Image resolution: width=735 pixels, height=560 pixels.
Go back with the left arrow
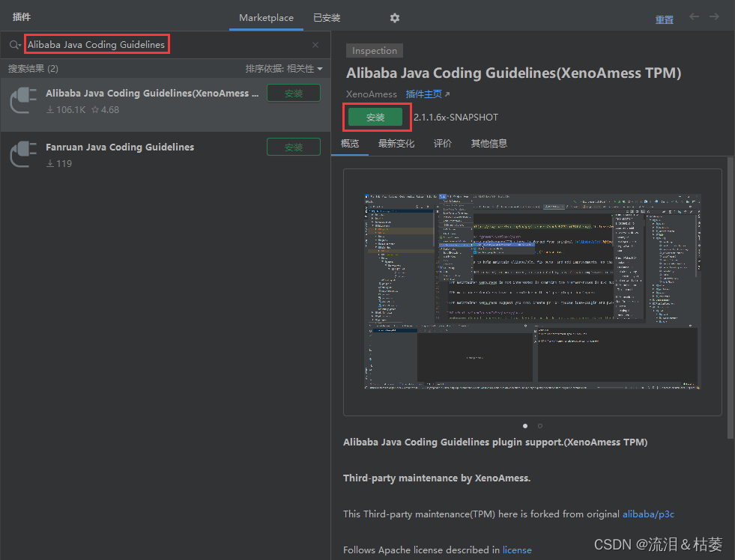click(695, 17)
